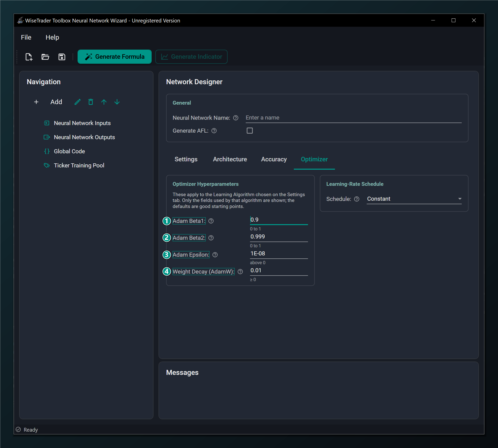Click the Neural Network Outputs icon
This screenshot has width=498, height=448.
tap(47, 137)
